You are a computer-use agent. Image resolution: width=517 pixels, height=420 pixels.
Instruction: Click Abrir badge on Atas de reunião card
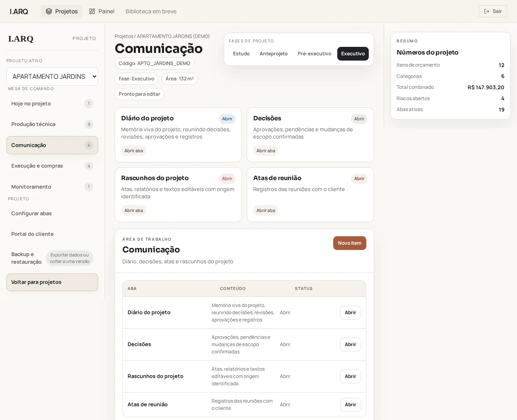pyautogui.click(x=359, y=178)
